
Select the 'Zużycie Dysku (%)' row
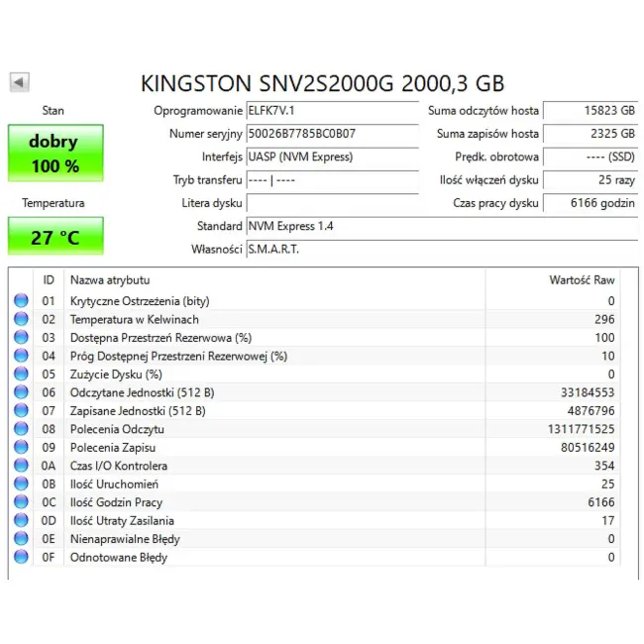click(315, 374)
